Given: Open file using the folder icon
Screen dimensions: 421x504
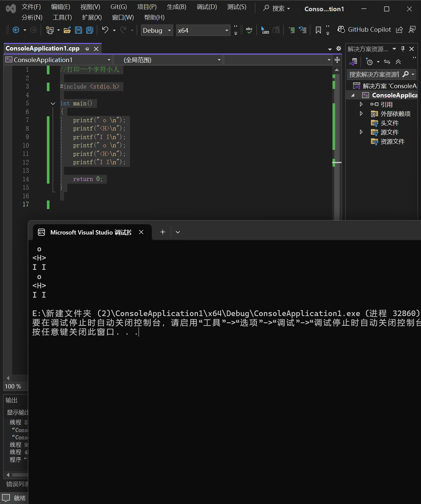Looking at the screenshot, I should pos(67,30).
